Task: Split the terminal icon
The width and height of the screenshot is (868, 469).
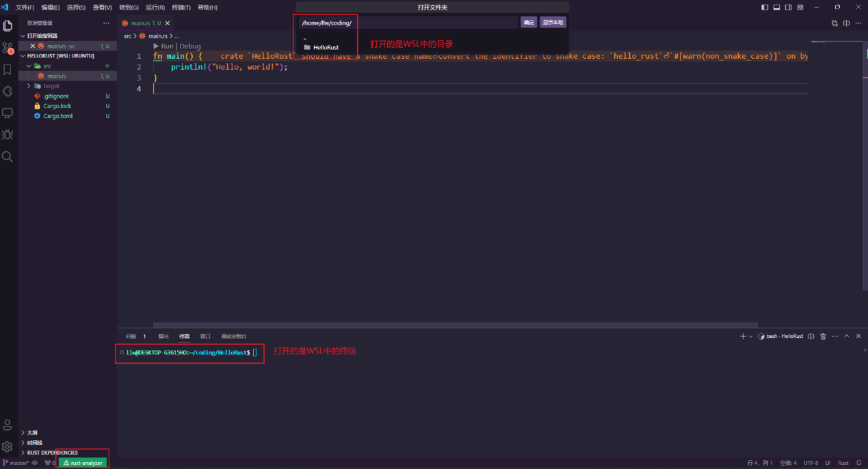Action: pyautogui.click(x=811, y=336)
